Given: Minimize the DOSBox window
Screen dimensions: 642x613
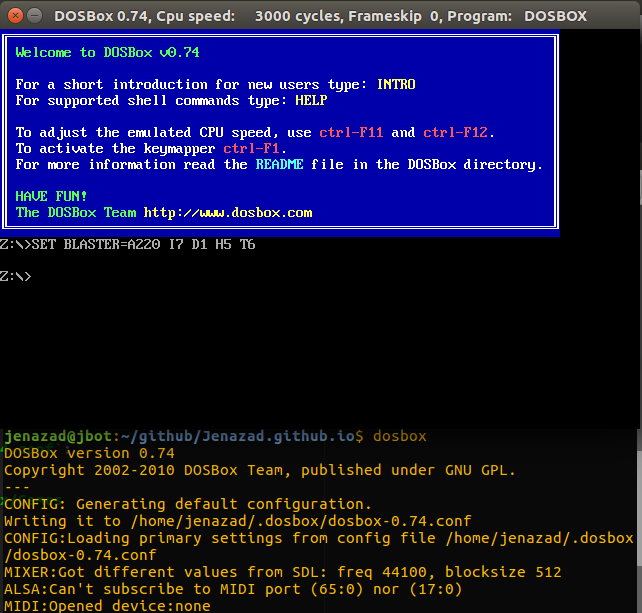Looking at the screenshot, I should (35, 16).
